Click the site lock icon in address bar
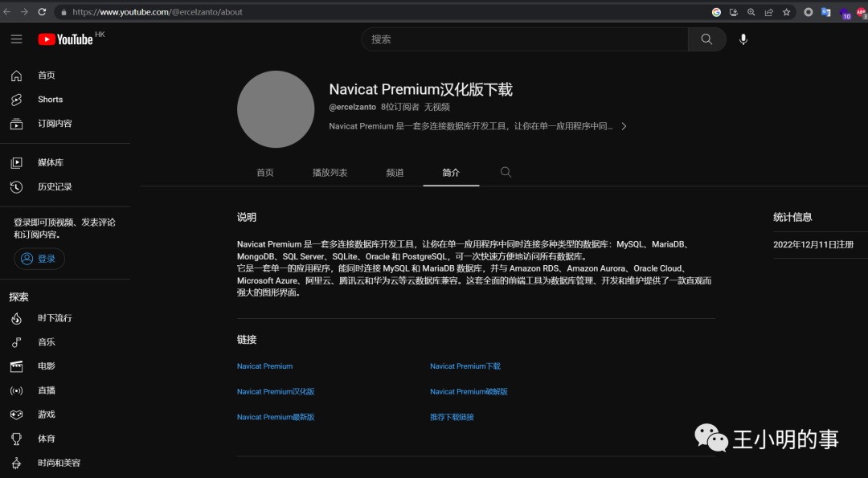The image size is (868, 478). [x=64, y=12]
